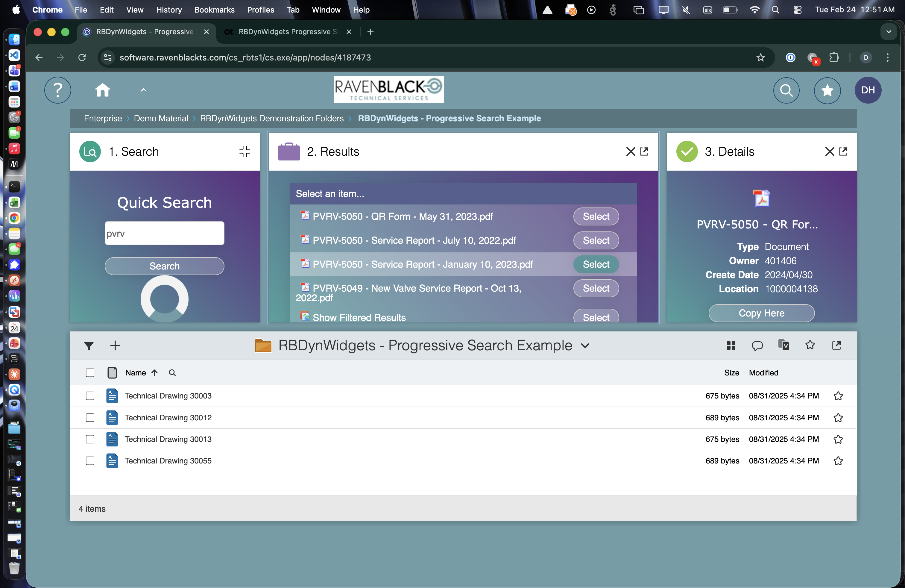Image resolution: width=905 pixels, height=588 pixels.
Task: Open the filter funnel in the folder toolbar
Action: point(89,346)
